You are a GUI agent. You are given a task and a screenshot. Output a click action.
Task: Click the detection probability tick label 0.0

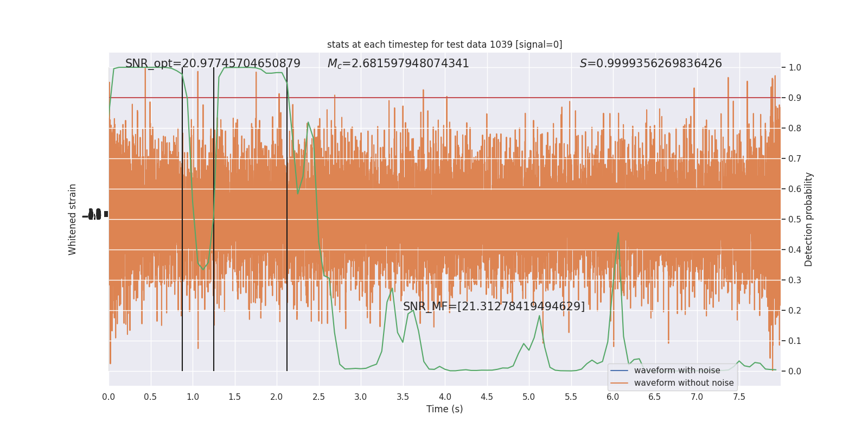[795, 371]
